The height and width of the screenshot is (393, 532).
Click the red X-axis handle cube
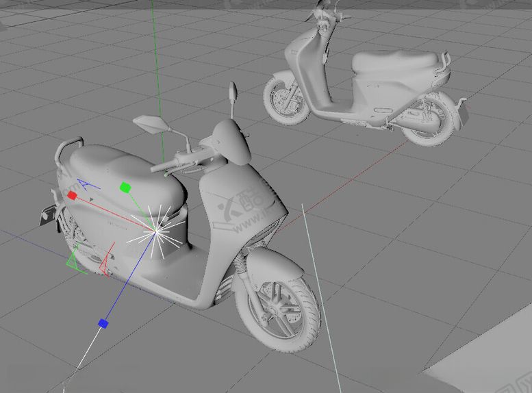72,195
